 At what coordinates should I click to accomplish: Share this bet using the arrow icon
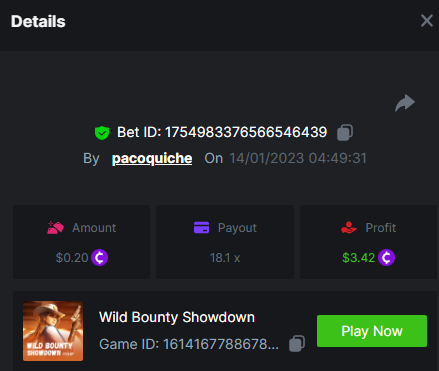(x=405, y=103)
